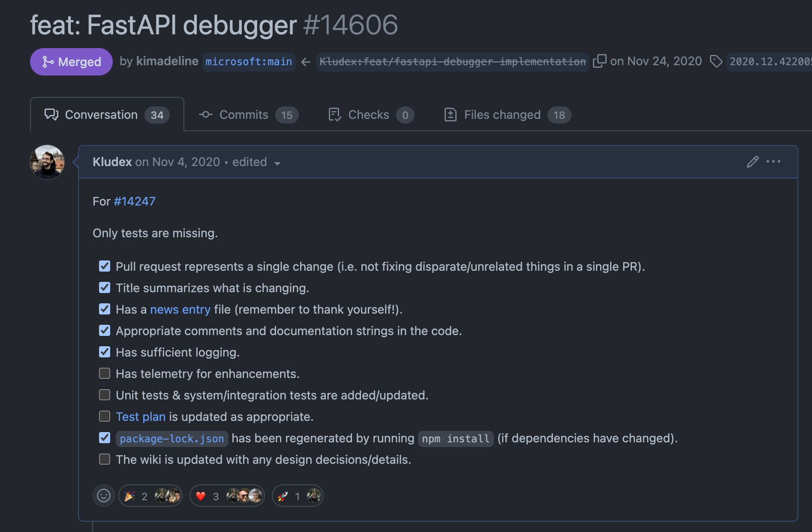Expand the edited history dropdown arrow
812x532 pixels.
coord(277,163)
